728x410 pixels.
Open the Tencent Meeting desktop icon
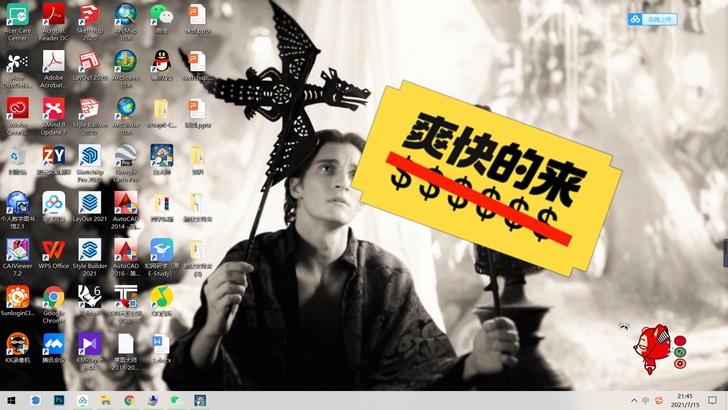click(x=54, y=344)
